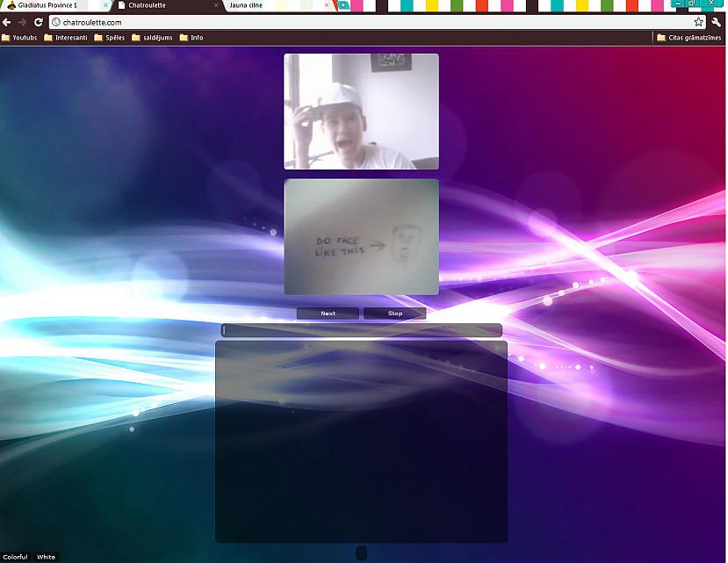
Task: Go back with the browser back arrow
Action: (6, 22)
